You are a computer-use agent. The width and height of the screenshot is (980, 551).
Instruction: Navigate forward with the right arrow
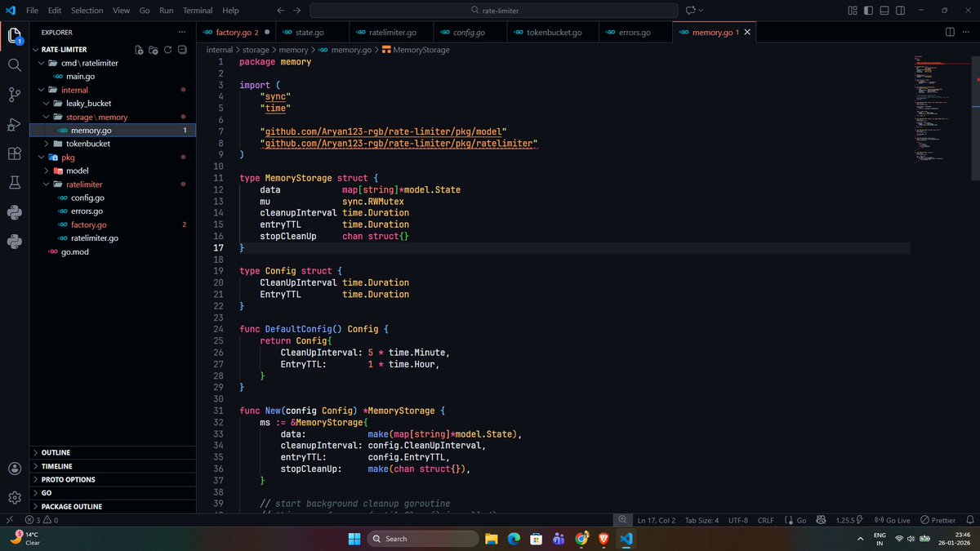(298, 11)
